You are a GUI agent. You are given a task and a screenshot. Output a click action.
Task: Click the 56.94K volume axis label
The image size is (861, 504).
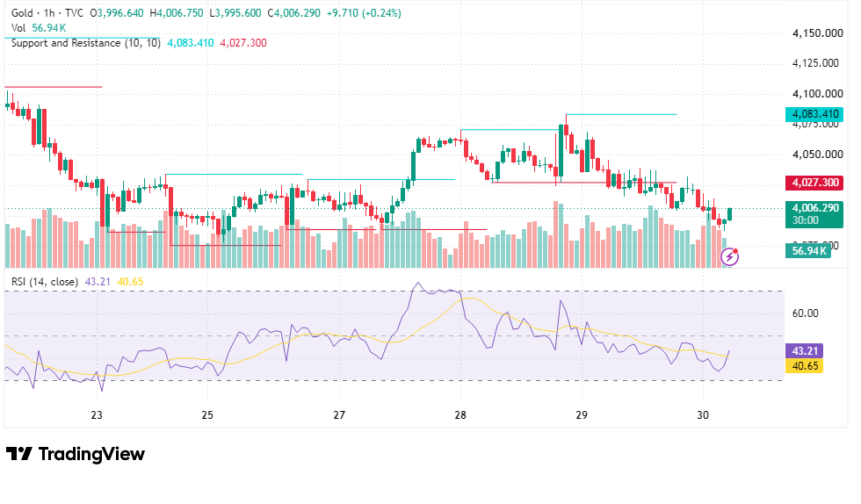(808, 251)
